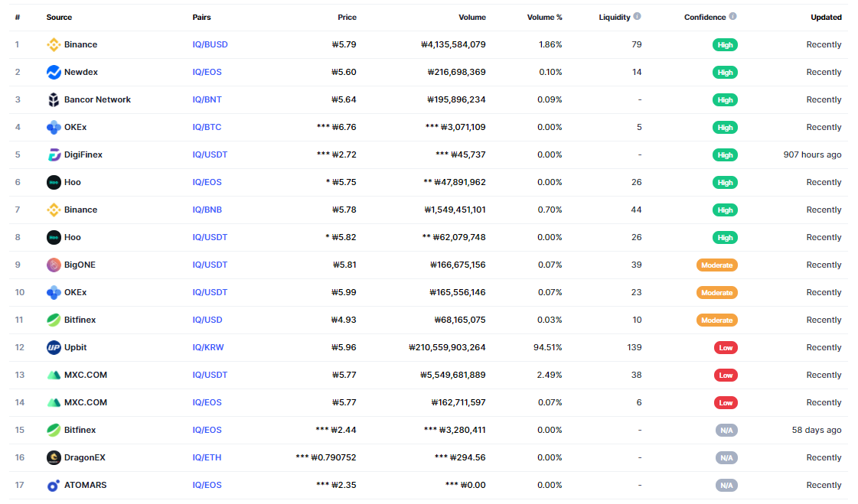The width and height of the screenshot is (858, 504).
Task: Sort by the Liquidity column header
Action: click(x=615, y=18)
